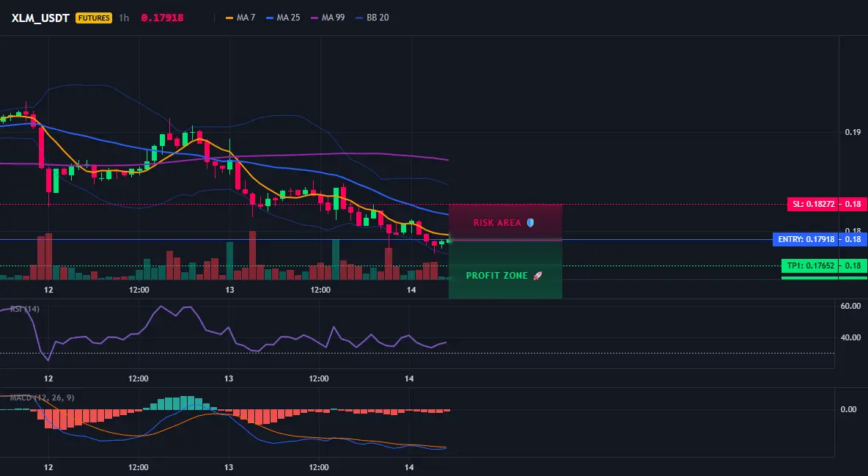Toggle the MA 25 legend entry
Image resolution: width=868 pixels, height=476 pixels.
pyautogui.click(x=284, y=18)
